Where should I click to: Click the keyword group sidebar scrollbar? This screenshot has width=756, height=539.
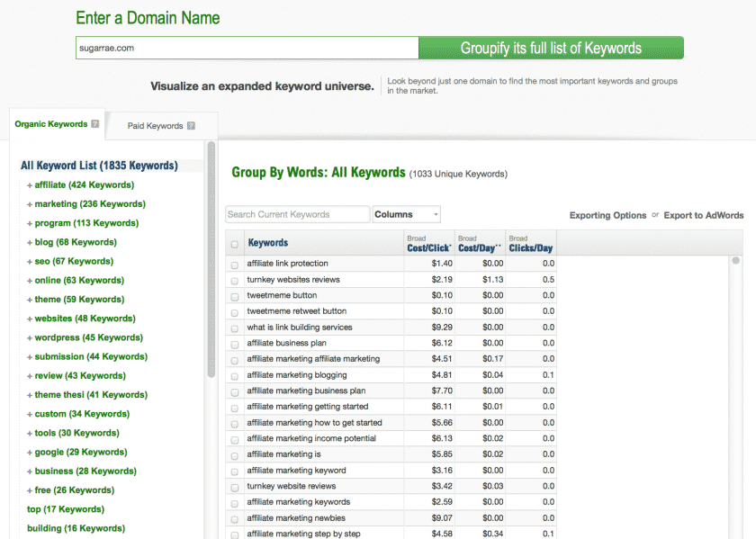[x=211, y=259]
